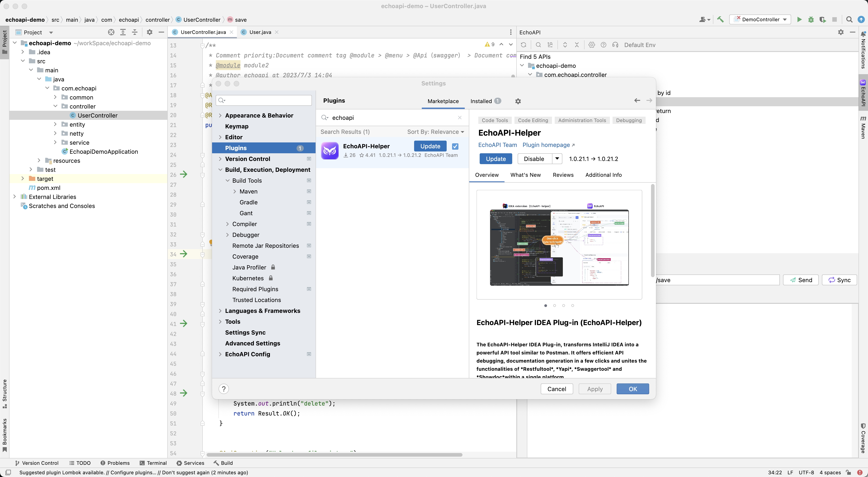Collapse Build, Execution, Deployment section
Screen dimensions: 868x477
(x=220, y=170)
